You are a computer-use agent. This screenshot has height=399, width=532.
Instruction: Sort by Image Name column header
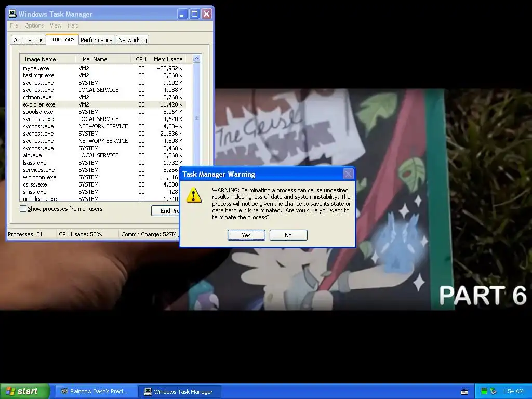pos(47,59)
